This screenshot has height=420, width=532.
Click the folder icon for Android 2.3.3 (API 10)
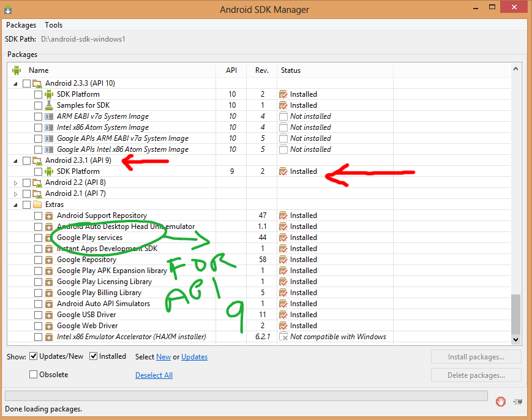tap(37, 83)
